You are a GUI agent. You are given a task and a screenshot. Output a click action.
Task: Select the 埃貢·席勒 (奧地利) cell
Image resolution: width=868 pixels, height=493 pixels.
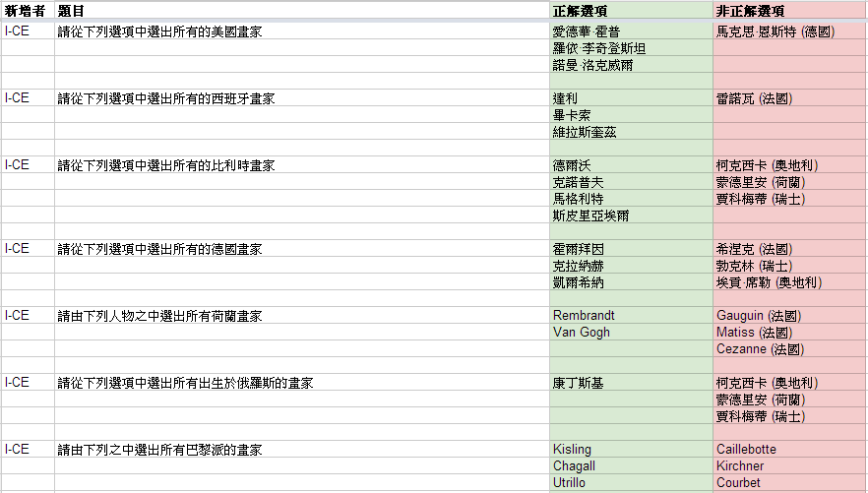(x=790, y=282)
